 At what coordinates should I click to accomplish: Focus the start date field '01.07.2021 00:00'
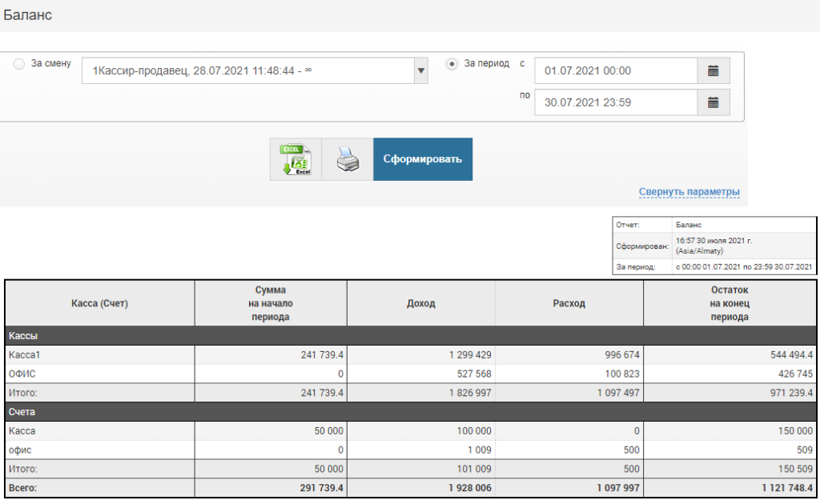point(615,70)
